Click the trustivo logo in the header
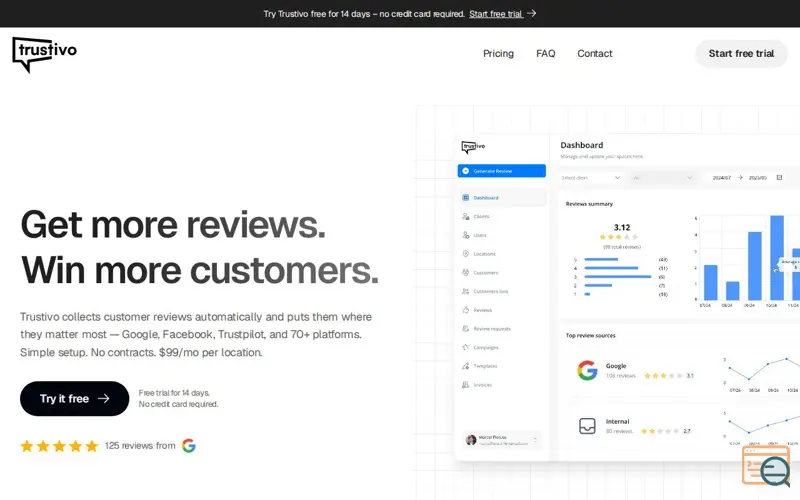Image resolution: width=800 pixels, height=500 pixels. 44,55
